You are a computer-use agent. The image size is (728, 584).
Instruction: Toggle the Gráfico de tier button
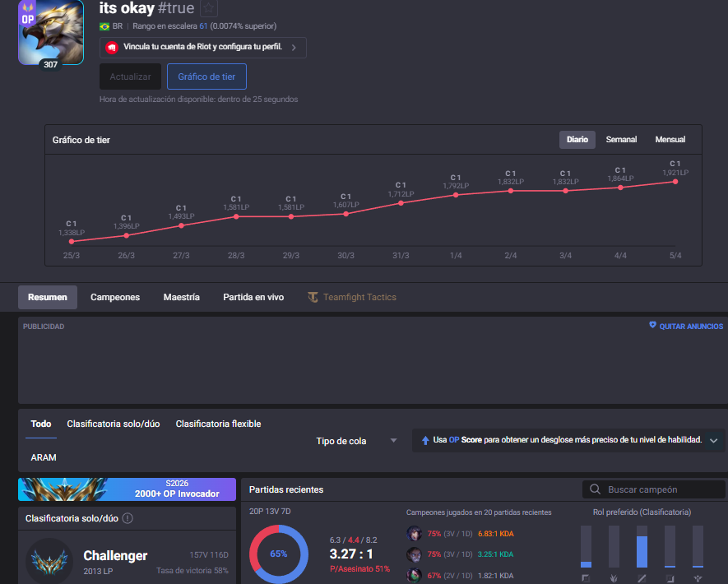coord(206,76)
